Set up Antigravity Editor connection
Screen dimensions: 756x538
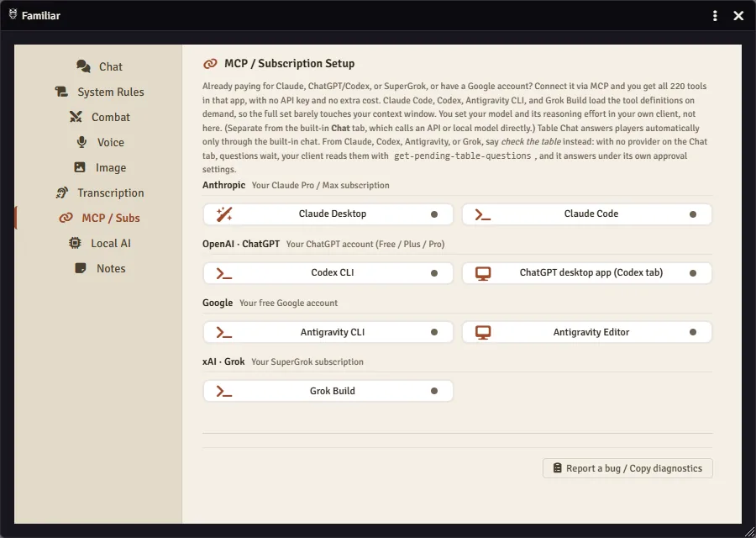coord(587,332)
